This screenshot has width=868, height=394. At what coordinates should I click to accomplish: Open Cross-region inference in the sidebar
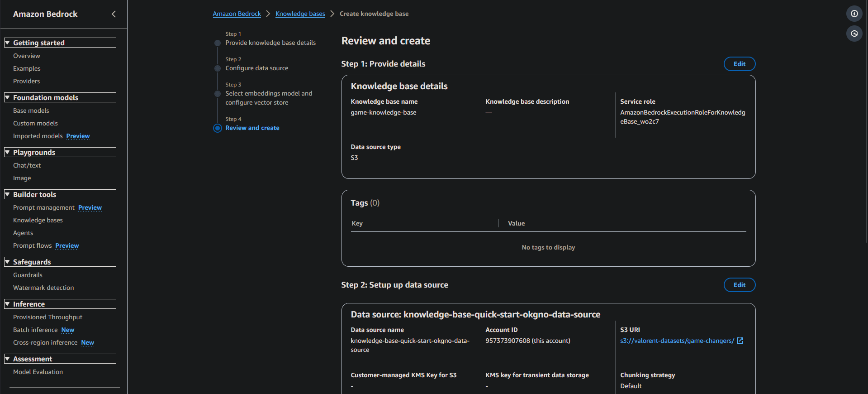pos(45,342)
